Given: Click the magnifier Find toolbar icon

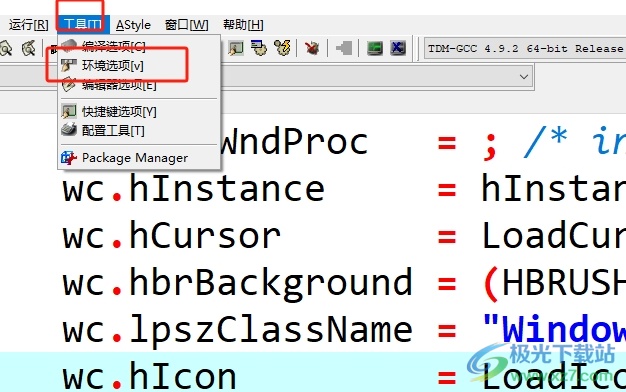Looking at the screenshot, I should (x=6, y=48).
